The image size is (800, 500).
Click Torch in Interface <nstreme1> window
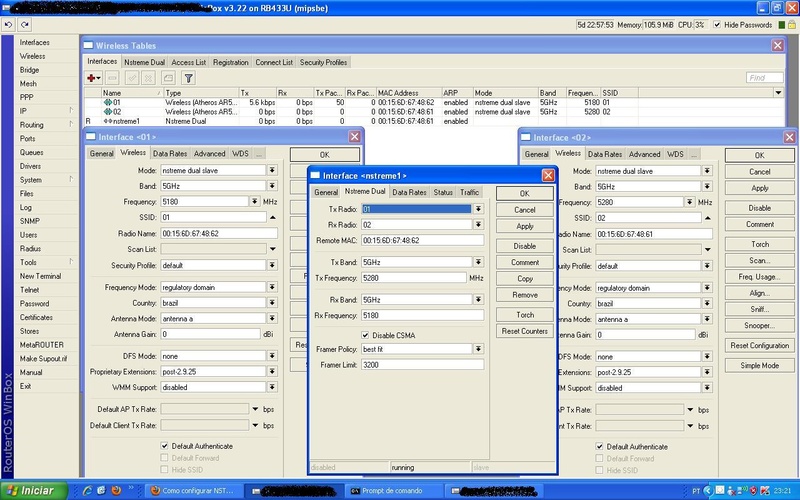[524, 315]
